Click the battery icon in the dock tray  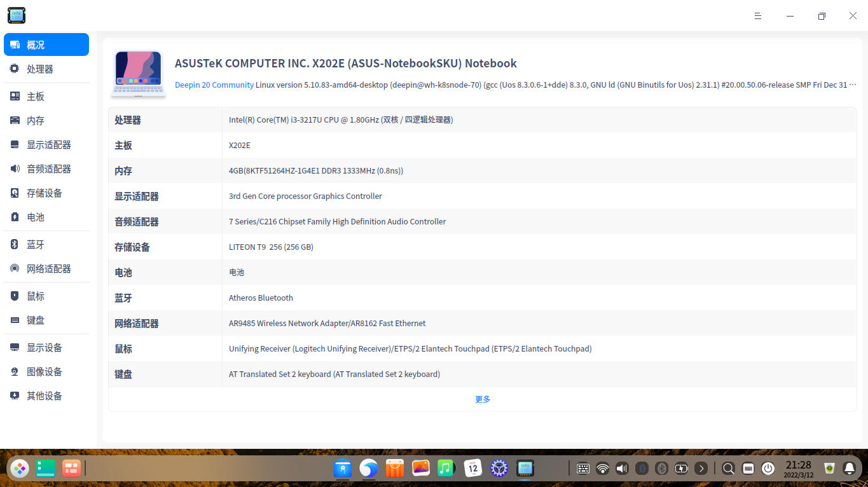(682, 469)
